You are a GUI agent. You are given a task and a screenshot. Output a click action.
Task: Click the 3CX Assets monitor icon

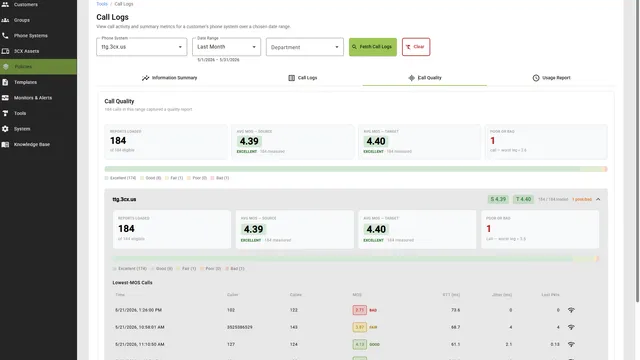[5, 51]
